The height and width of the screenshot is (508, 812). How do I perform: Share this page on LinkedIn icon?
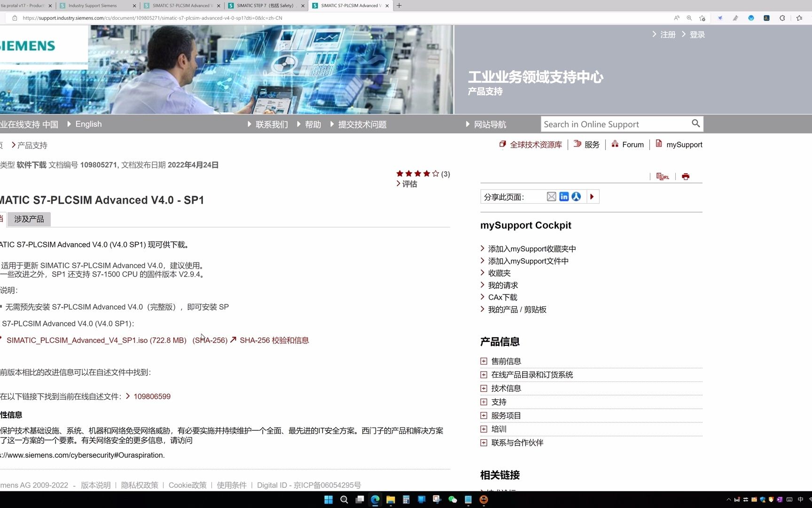click(564, 197)
